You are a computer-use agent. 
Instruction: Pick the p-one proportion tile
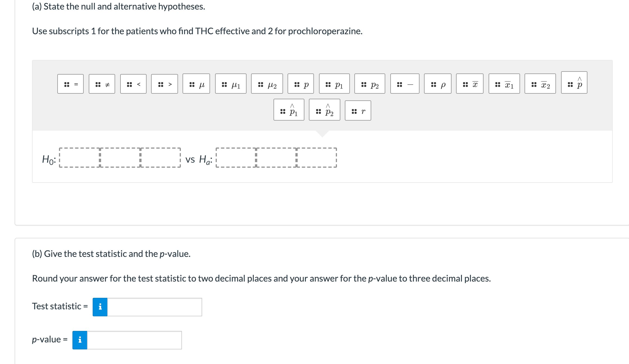(334, 84)
